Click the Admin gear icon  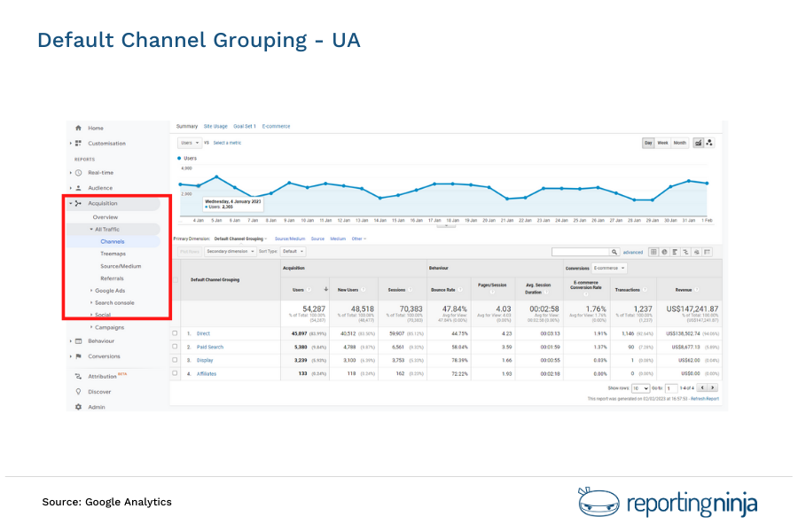point(78,407)
